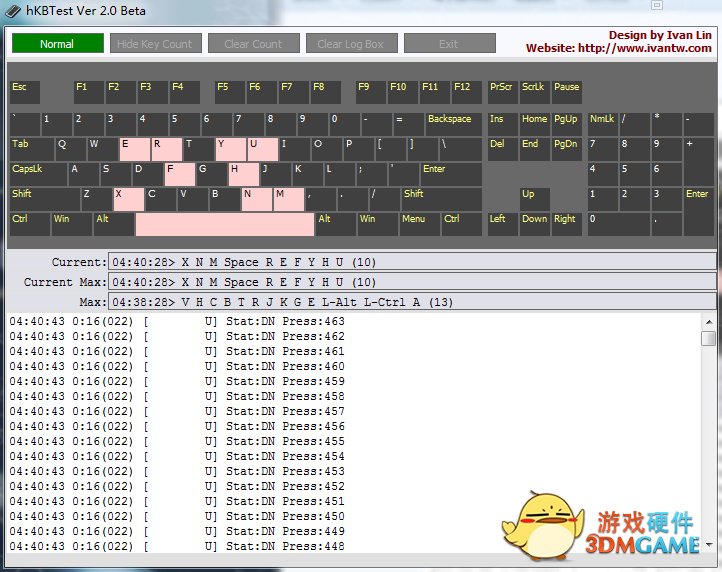722x572 pixels.
Task: Click the highlighted H key tile
Action: (x=244, y=174)
